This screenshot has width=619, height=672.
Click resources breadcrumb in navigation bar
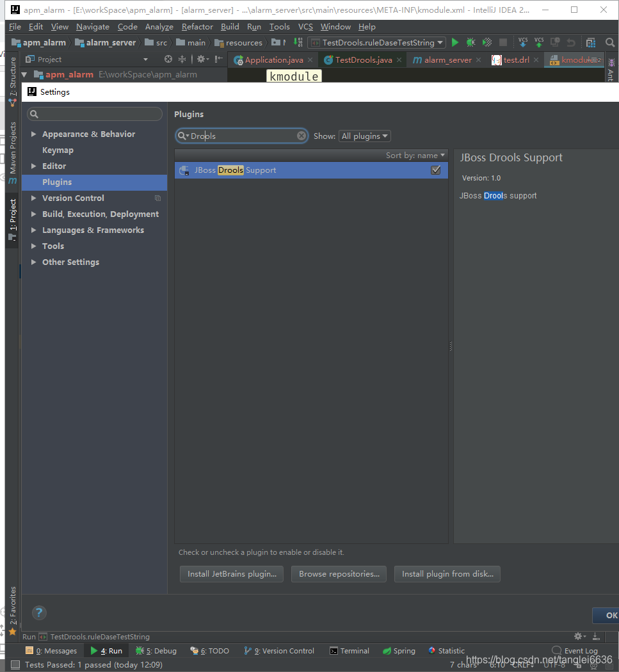[238, 42]
